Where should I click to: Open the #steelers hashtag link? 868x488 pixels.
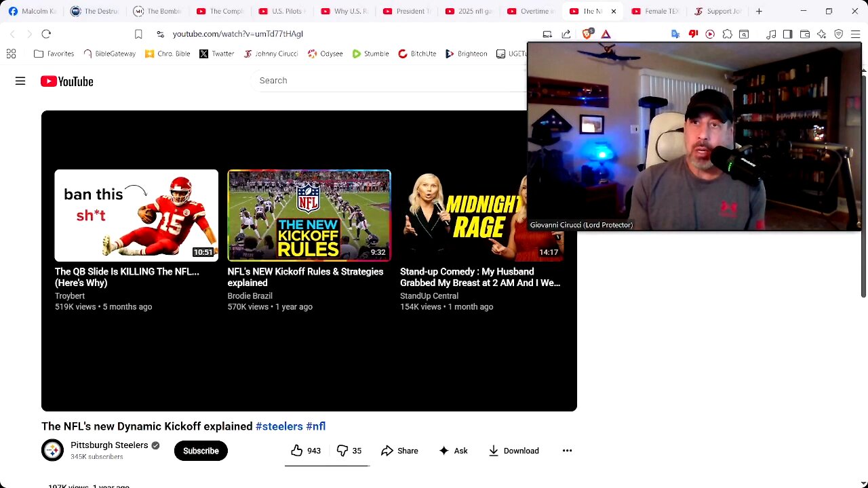point(279,426)
